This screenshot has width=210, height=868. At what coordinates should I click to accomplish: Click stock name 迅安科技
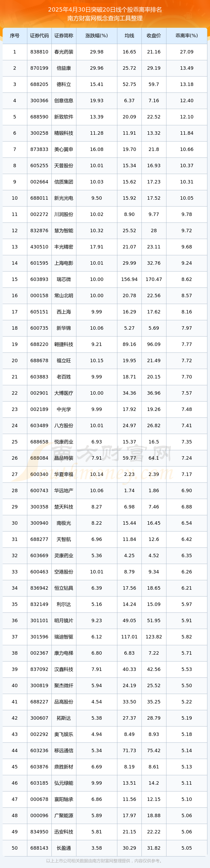(x=64, y=832)
